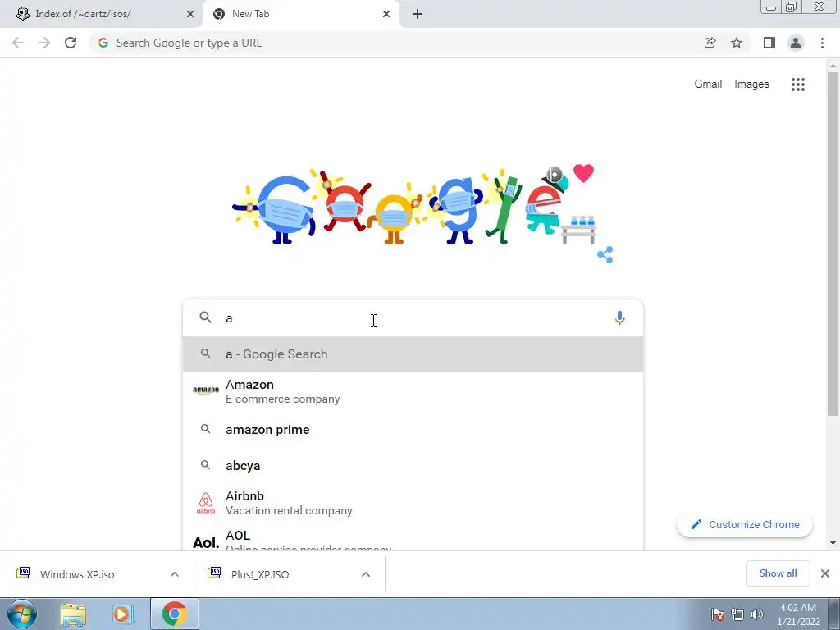The height and width of the screenshot is (630, 840).
Task: Reload the current page
Action: coord(71,43)
